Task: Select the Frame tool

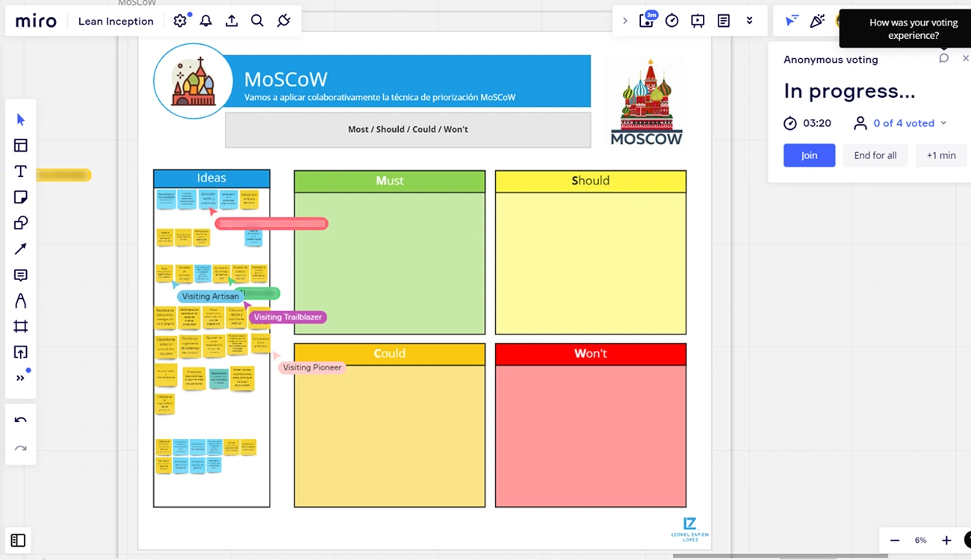Action: [x=20, y=326]
